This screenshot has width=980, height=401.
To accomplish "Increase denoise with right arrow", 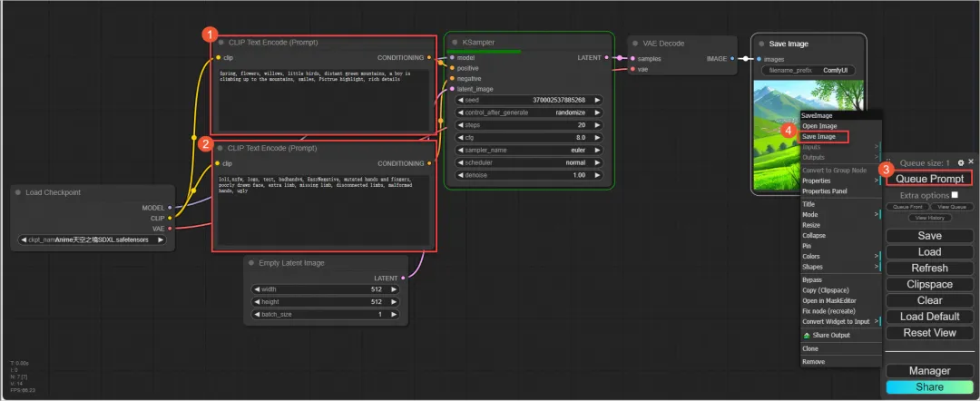I will [x=597, y=175].
